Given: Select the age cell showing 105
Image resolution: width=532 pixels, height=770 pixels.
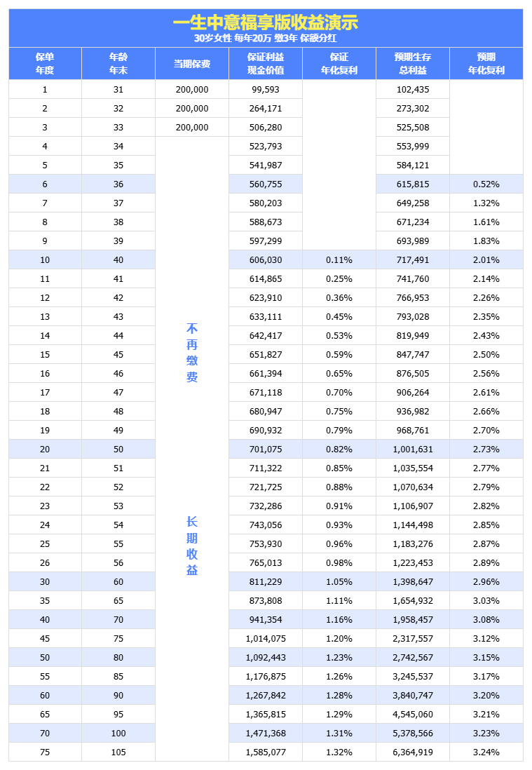Looking at the screenshot, I should [118, 752].
